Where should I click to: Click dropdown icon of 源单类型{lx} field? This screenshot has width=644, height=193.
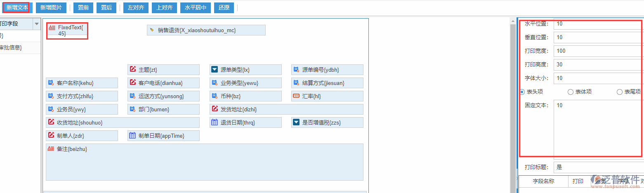[x=214, y=69]
